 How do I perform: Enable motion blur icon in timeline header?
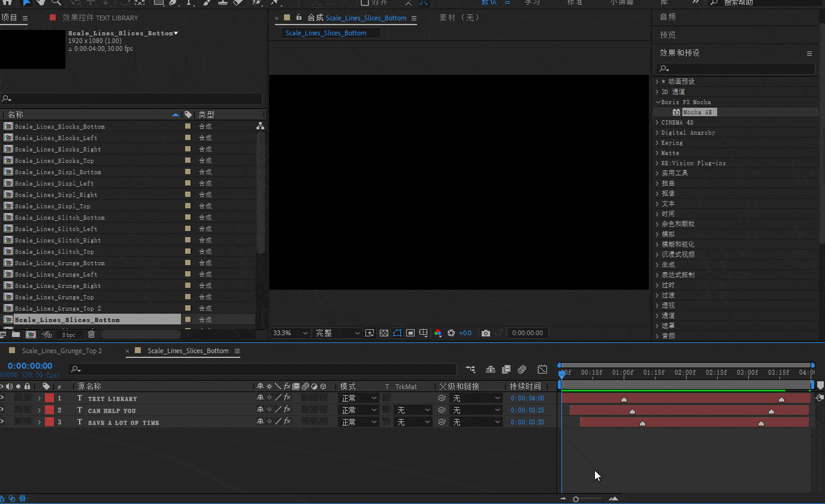click(x=522, y=370)
